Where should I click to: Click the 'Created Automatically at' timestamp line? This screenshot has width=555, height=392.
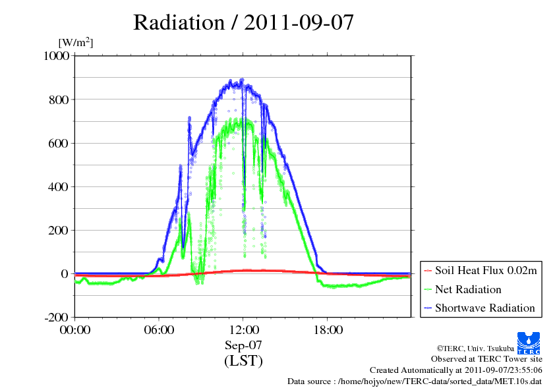coord(456,370)
